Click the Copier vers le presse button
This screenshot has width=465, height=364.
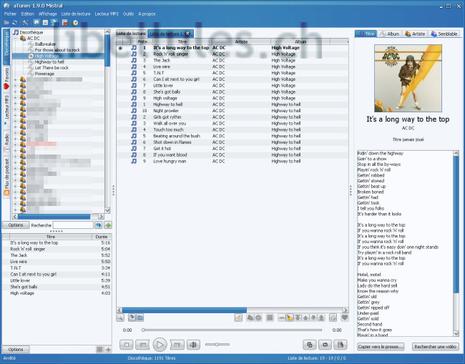[x=380, y=347]
